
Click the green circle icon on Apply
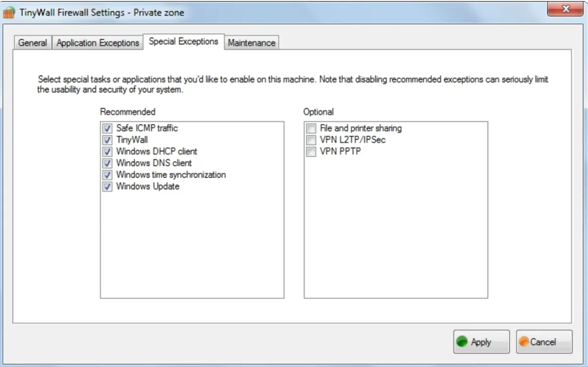tap(462, 341)
